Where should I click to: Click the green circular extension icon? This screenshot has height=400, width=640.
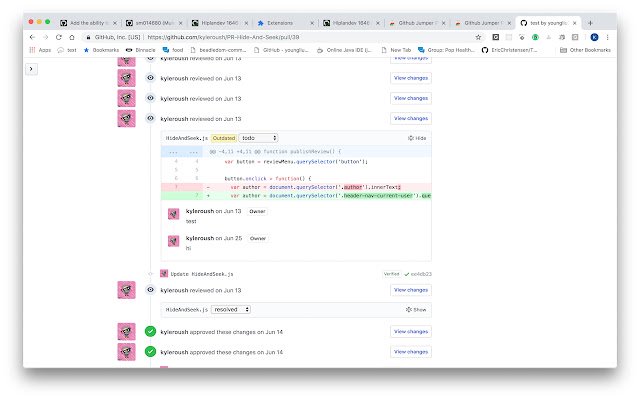point(535,37)
